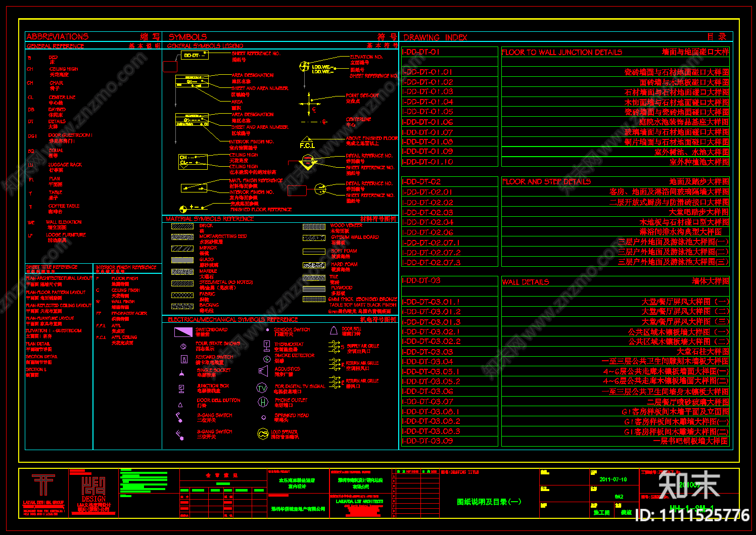The image size is (756, 535).
Task: Click the Acoustics speaker symbol
Action: 263,371
